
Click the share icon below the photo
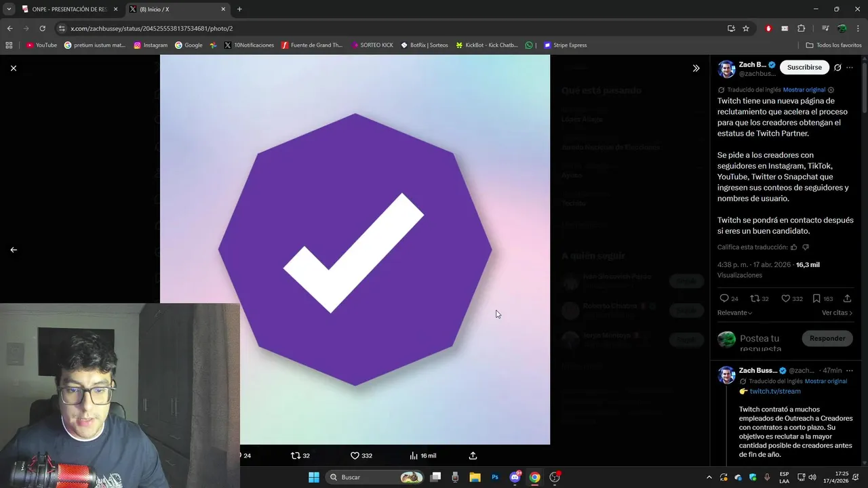click(473, 455)
